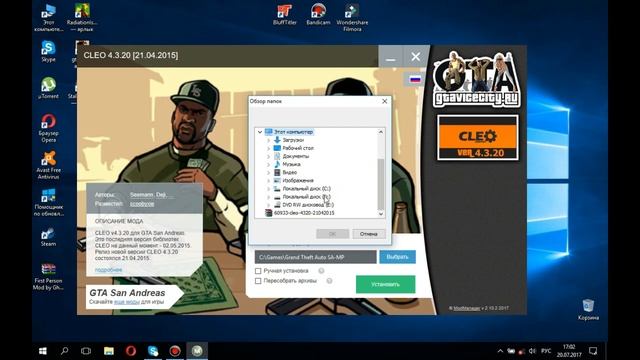Open Avast Free Antivirus shortcut

(48, 165)
